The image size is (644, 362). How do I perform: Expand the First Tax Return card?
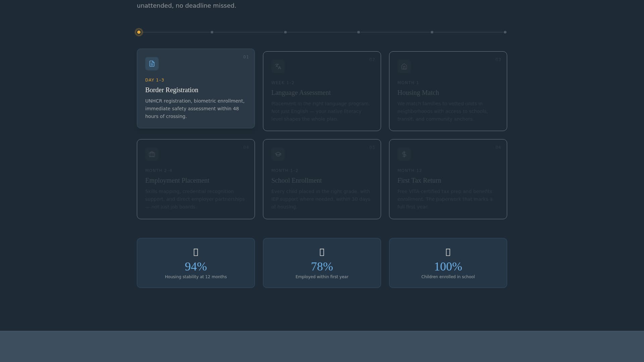coord(448,179)
